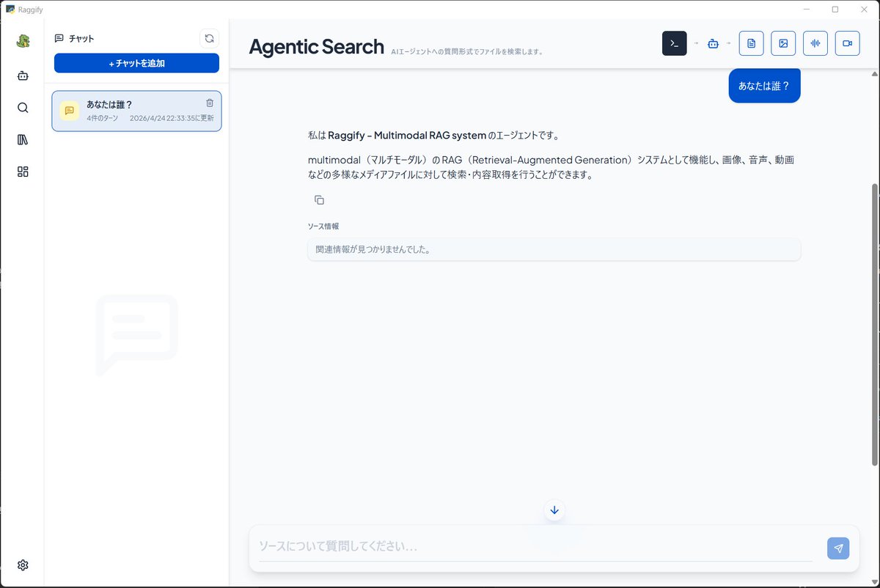
Task: Open settings with the gear icon
Action: tap(23, 565)
